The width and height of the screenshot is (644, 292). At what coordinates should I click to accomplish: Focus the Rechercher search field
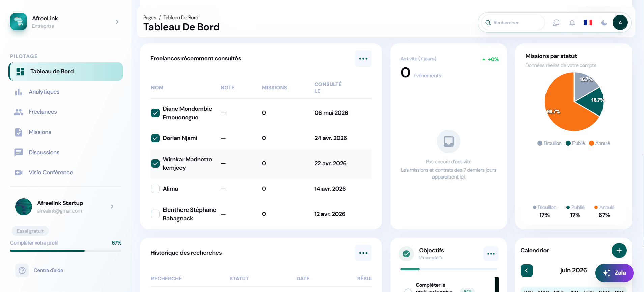(513, 23)
